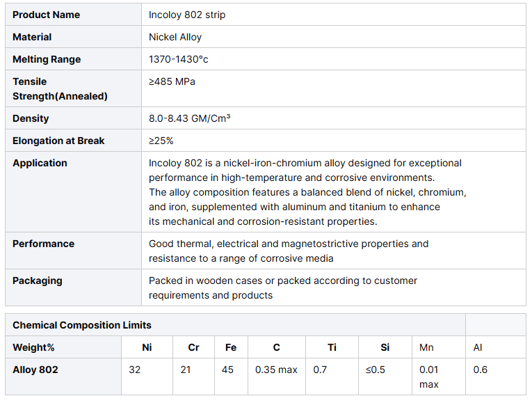Screen dimensions: 532x403
Task: Click the Melting Range 1370-1430°c value
Action: (x=179, y=59)
